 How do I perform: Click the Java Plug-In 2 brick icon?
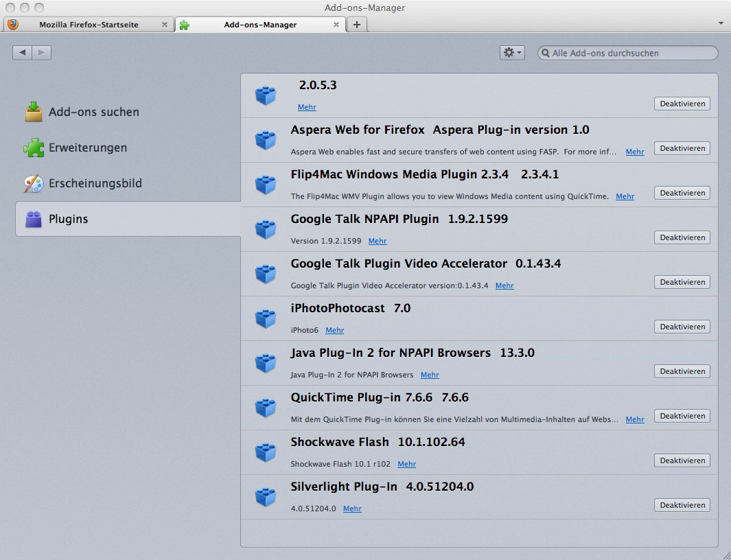point(266,362)
